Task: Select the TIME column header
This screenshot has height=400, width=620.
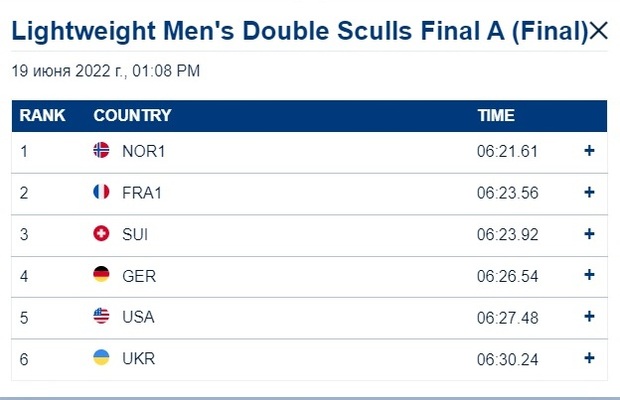Action: [x=496, y=115]
